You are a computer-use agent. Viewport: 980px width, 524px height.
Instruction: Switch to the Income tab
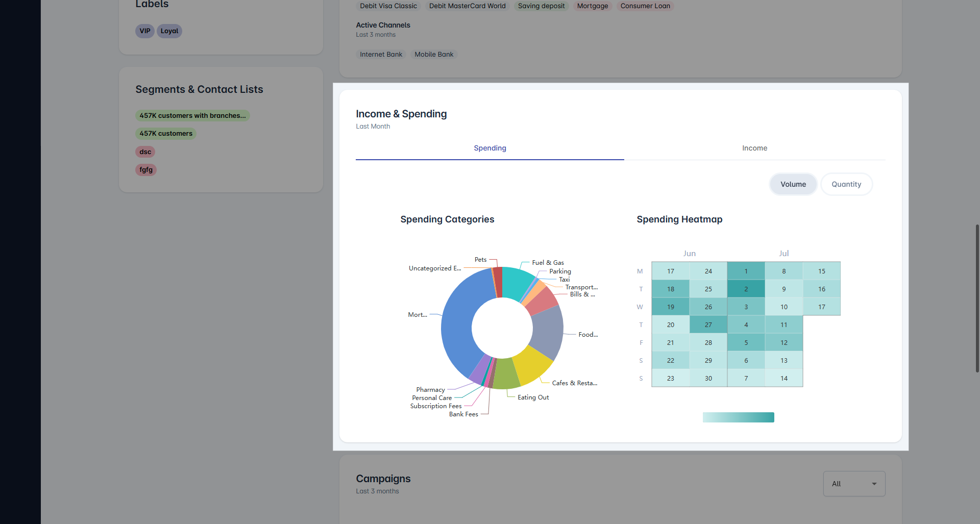tap(754, 148)
